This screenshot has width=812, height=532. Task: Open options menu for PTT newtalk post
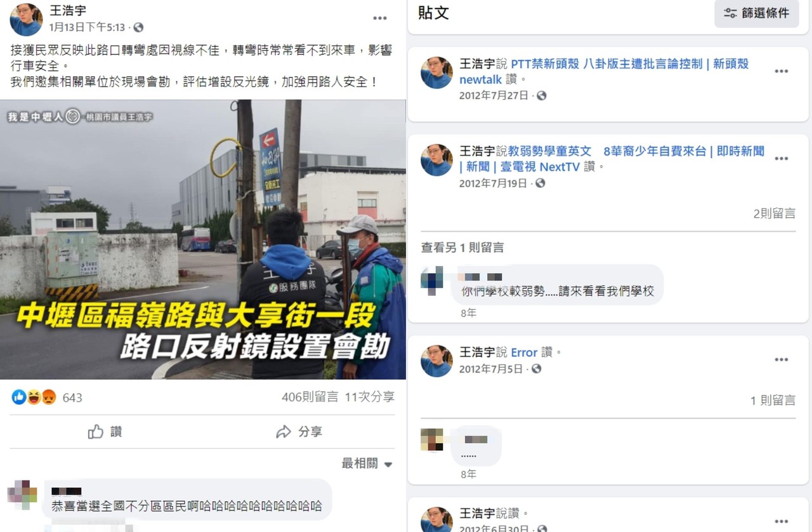click(x=781, y=71)
